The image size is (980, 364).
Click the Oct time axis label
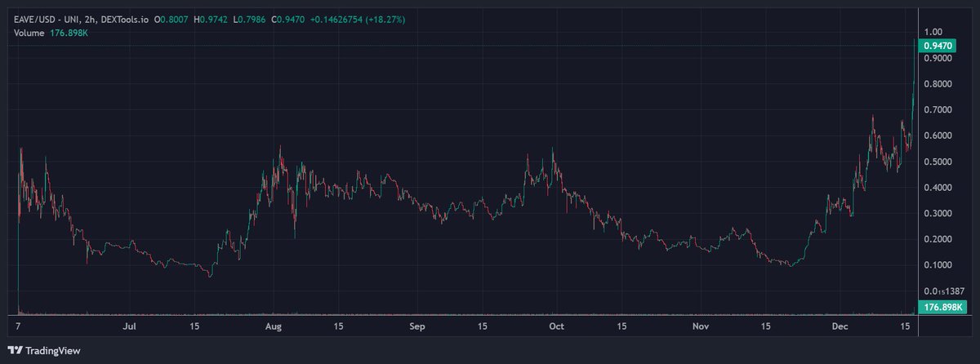(x=556, y=326)
